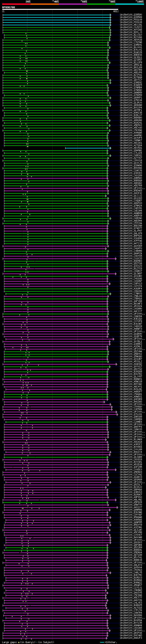The height and width of the screenshot is (644, 146).
Task: Click the label UniRef100_Q39W96
Action: pyautogui.click(x=131, y=165)
